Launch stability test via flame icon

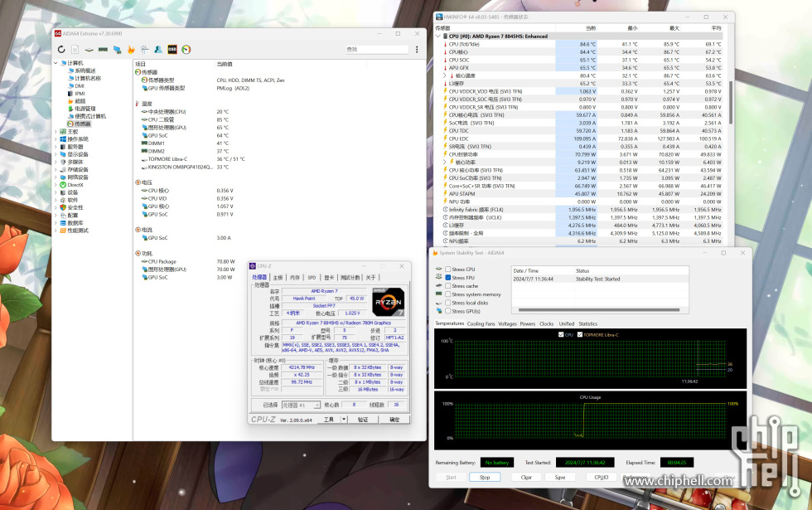coord(131,49)
